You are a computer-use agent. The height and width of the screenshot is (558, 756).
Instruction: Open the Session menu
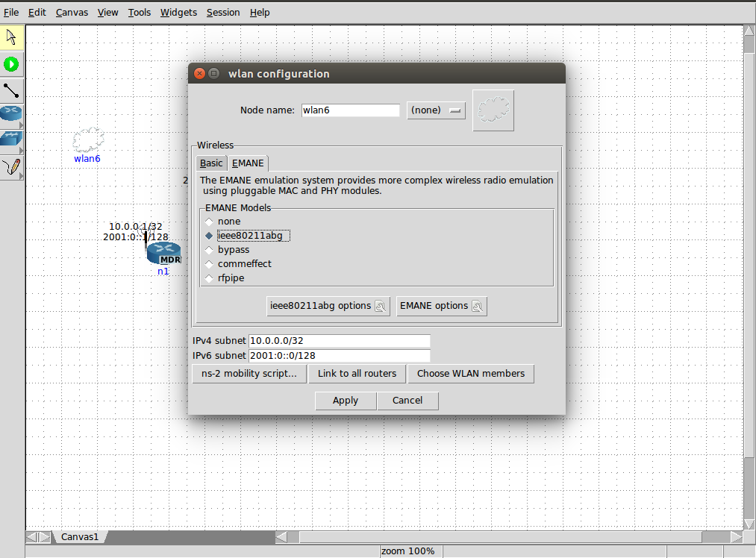(x=223, y=12)
